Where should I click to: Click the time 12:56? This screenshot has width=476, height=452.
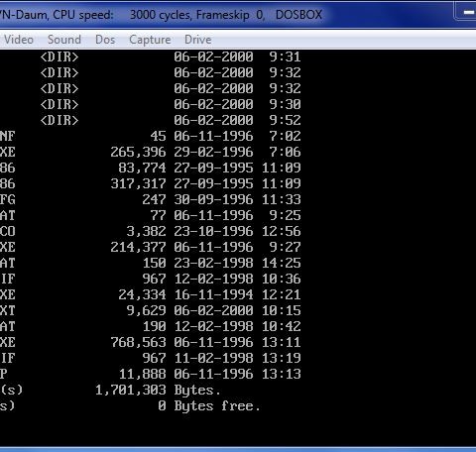(x=282, y=231)
